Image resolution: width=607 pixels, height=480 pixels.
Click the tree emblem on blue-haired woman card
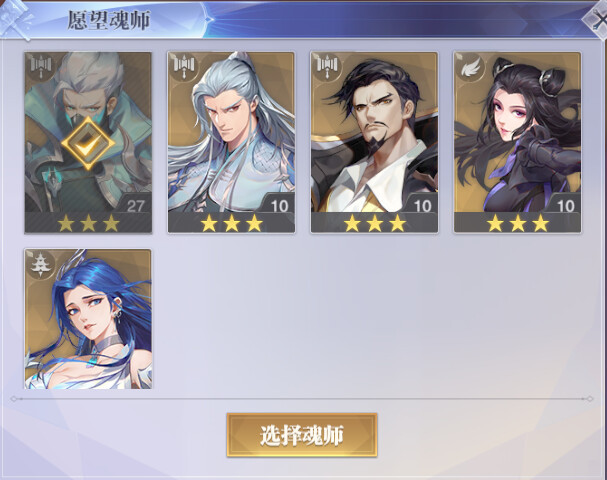click(41, 264)
